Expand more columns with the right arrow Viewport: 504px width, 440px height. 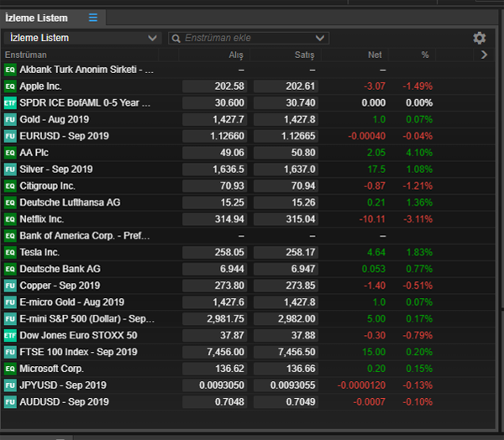pos(484,55)
